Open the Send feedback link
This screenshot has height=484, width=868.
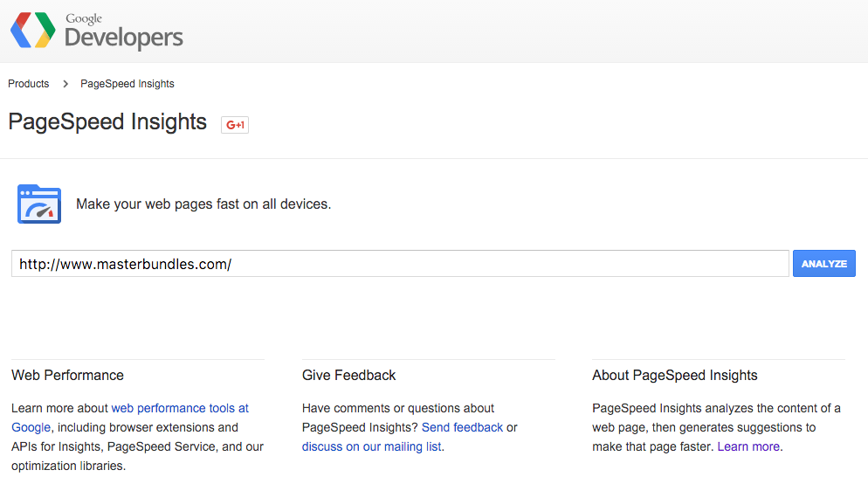click(x=462, y=427)
